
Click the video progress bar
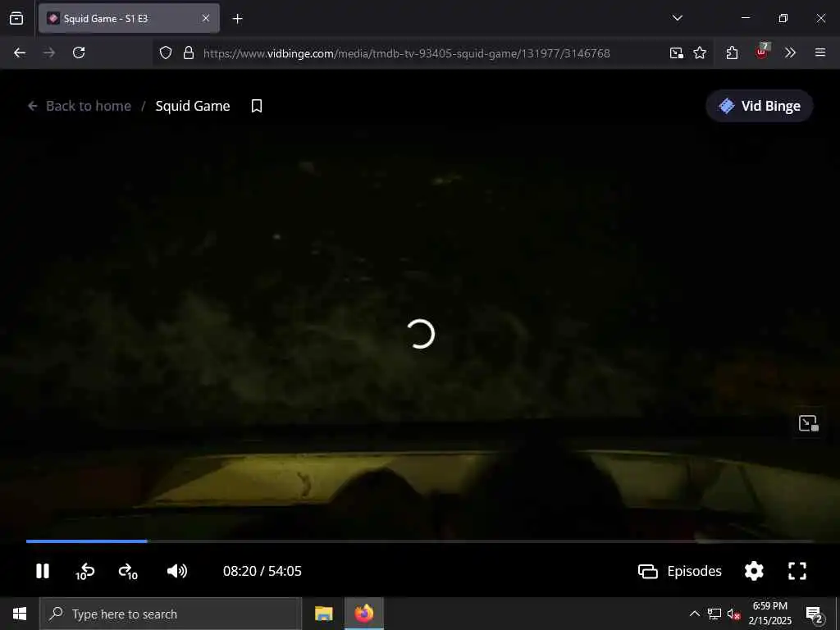(420, 541)
